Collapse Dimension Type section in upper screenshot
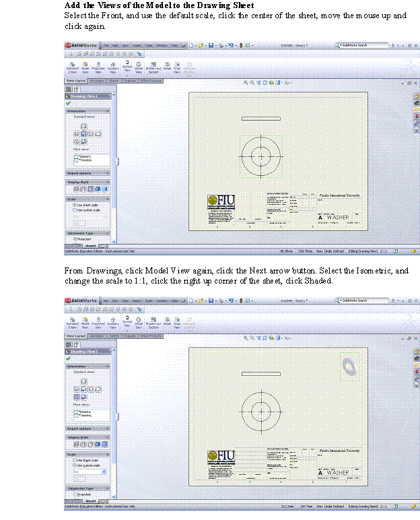This screenshot has height=520, width=420. tap(108, 233)
